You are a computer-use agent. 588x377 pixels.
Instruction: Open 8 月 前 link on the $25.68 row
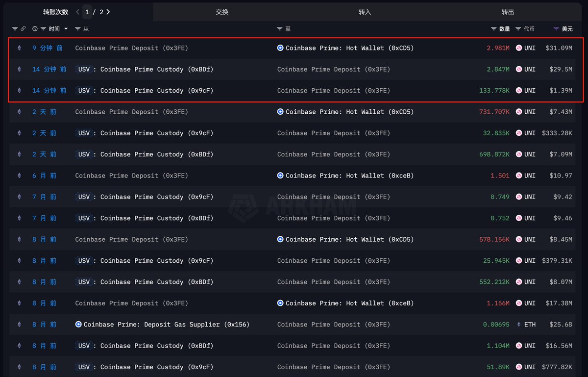[x=45, y=325]
